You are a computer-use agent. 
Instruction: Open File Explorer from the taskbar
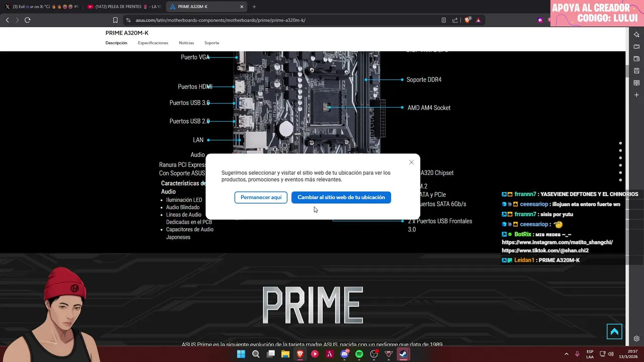point(285,354)
